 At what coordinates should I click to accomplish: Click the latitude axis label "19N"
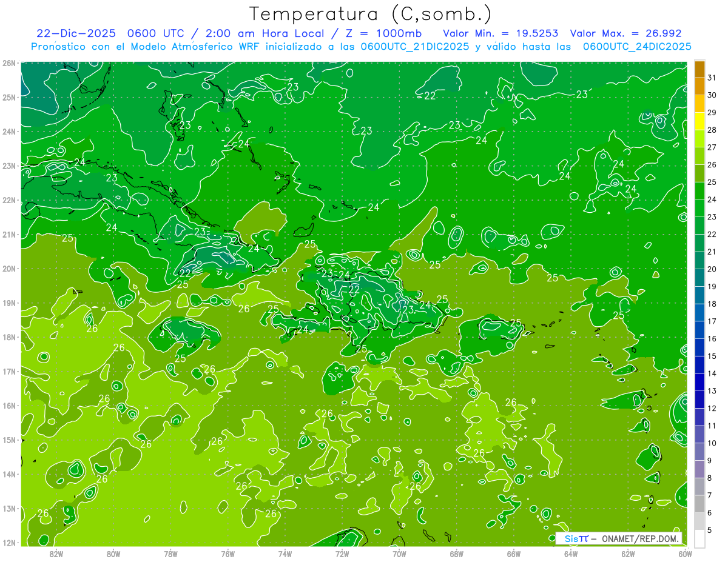click(x=8, y=303)
